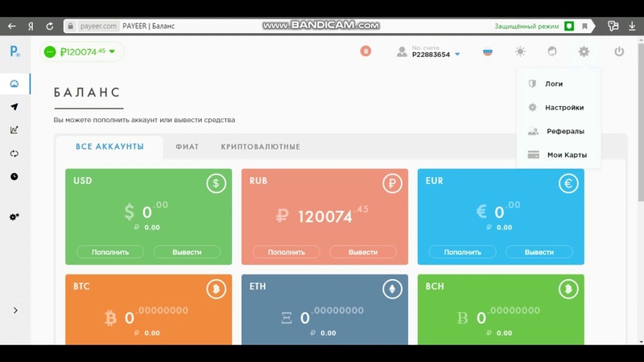644x362 pixels.
Task: Open Trade chart icon in sidebar
Action: [14, 130]
